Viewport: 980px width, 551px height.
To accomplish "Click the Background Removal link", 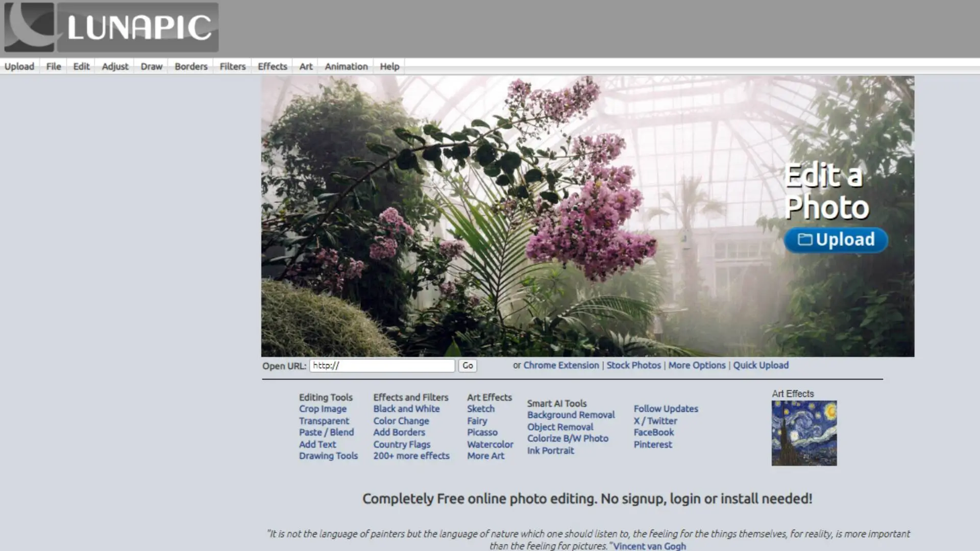I will coord(571,415).
